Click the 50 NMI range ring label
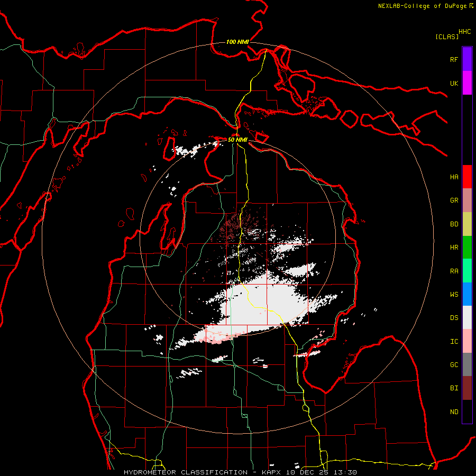476x476 pixels. pyautogui.click(x=237, y=140)
